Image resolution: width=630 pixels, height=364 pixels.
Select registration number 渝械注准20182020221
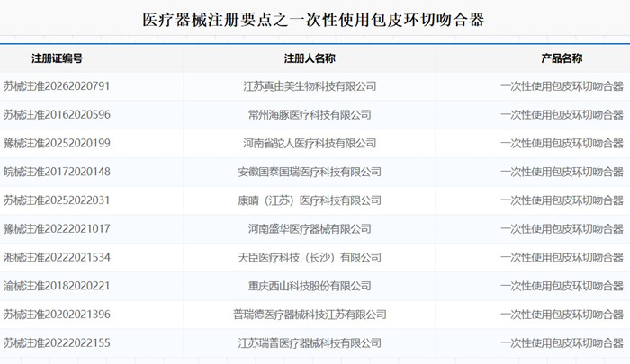[57, 286]
